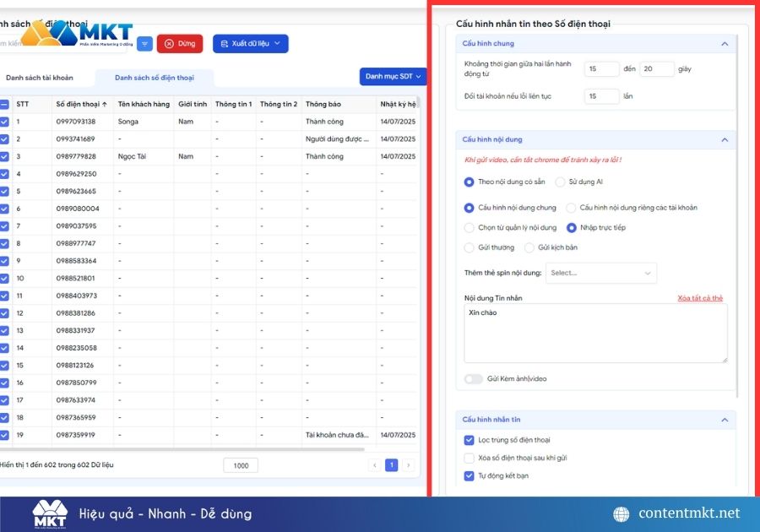The image size is (760, 532).
Task: Click the blue filter icon button
Action: pyautogui.click(x=145, y=44)
